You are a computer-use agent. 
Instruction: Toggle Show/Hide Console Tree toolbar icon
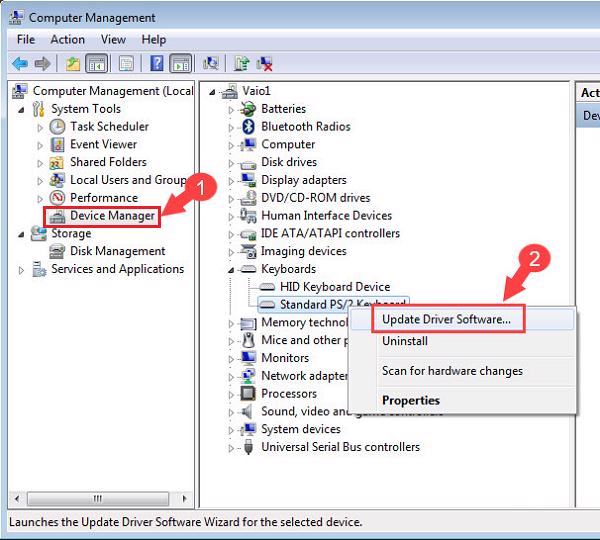[97, 64]
